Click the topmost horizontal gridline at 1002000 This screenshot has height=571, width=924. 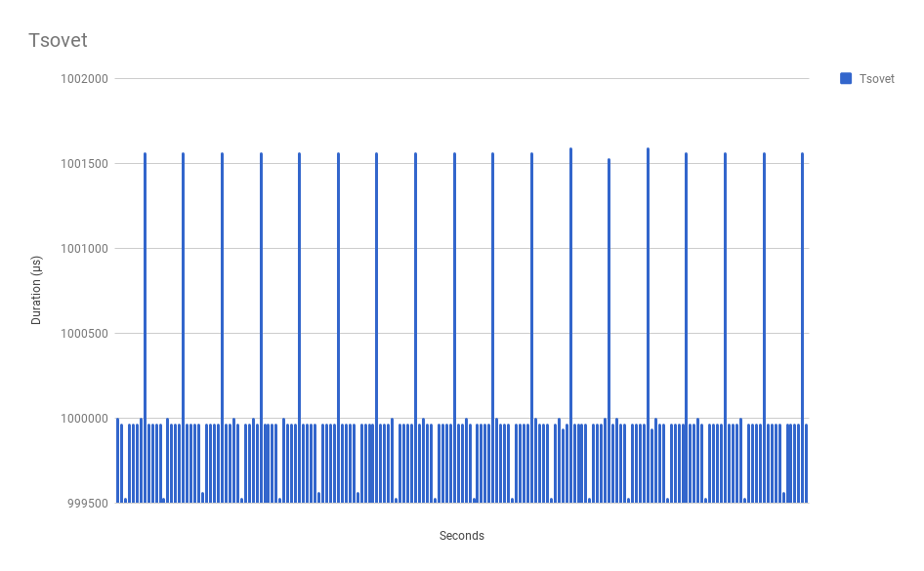(x=461, y=78)
